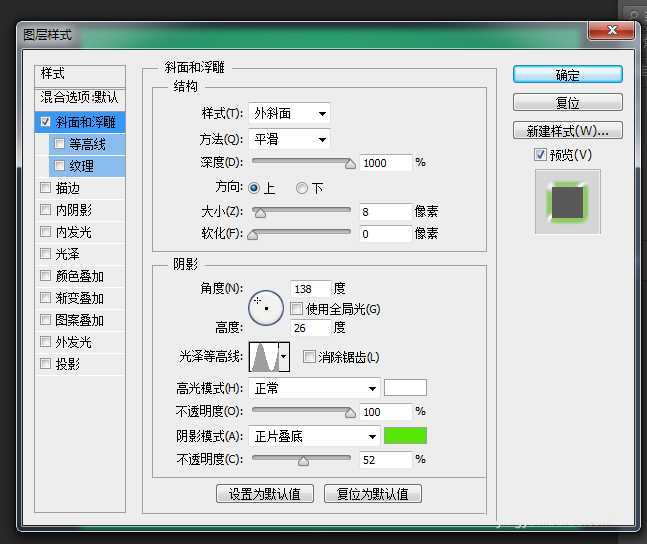Uncheck the 预览 (Preview) checkbox

(540, 155)
